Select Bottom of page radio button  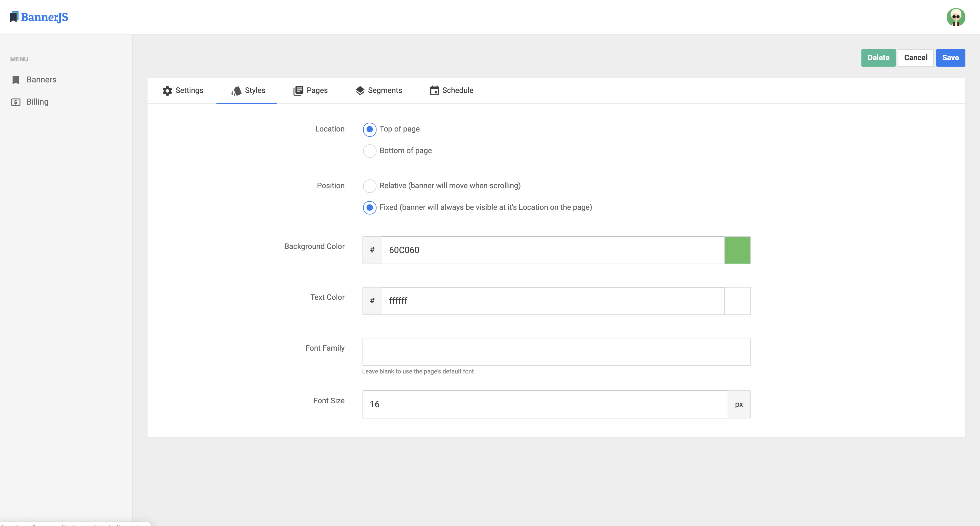370,151
